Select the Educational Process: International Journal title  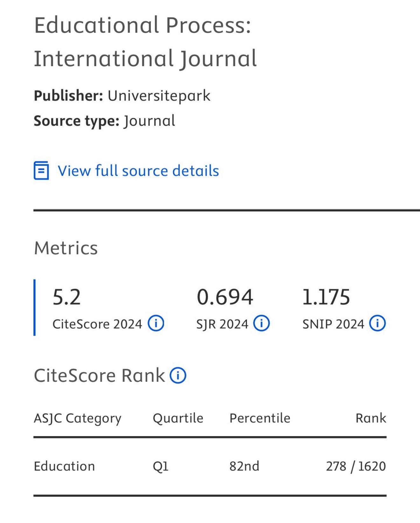coord(145,42)
